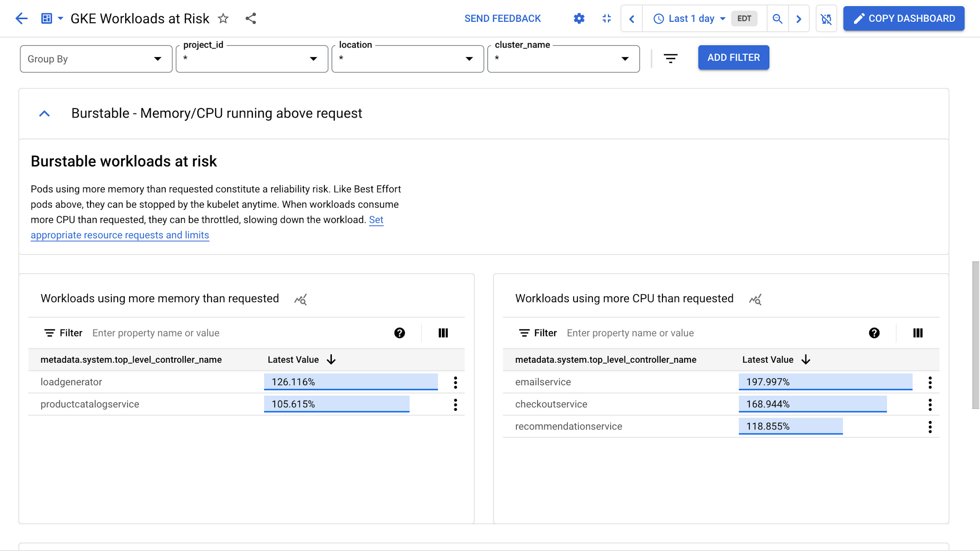
Task: Click Workloads using more CPU than requested title
Action: click(625, 298)
